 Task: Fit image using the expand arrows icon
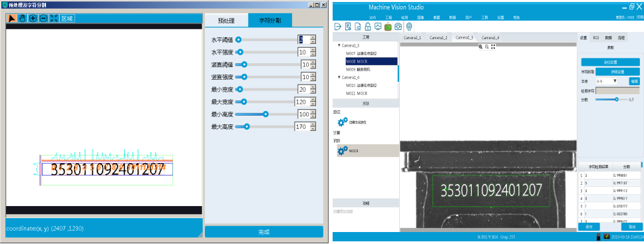(53, 19)
